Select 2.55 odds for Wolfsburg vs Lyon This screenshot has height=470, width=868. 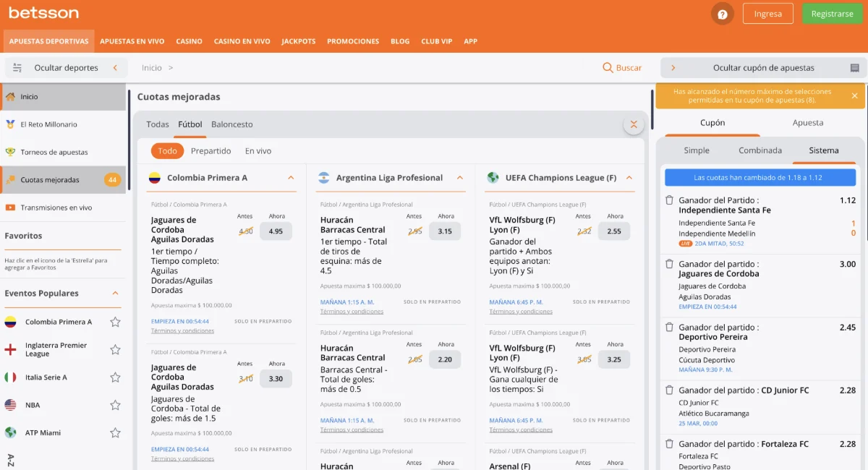pos(614,231)
